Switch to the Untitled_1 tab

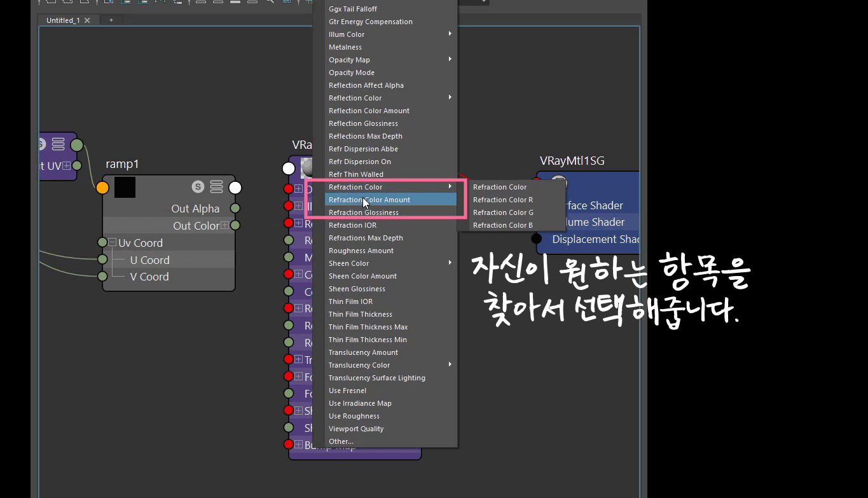[63, 20]
